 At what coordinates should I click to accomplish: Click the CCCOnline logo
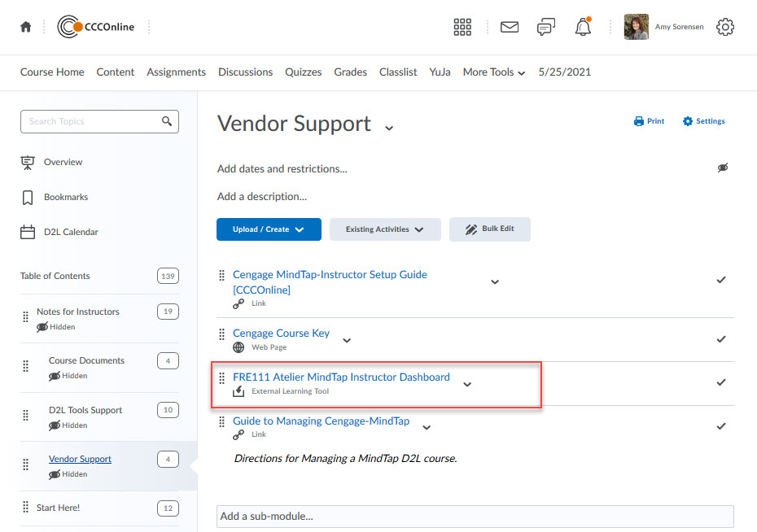coord(95,27)
